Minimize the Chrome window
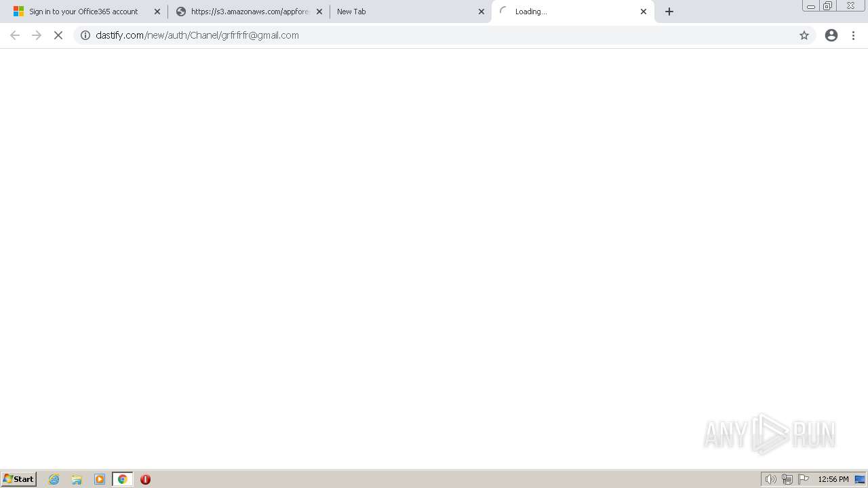Screen dimensions: 868x488 [810, 6]
